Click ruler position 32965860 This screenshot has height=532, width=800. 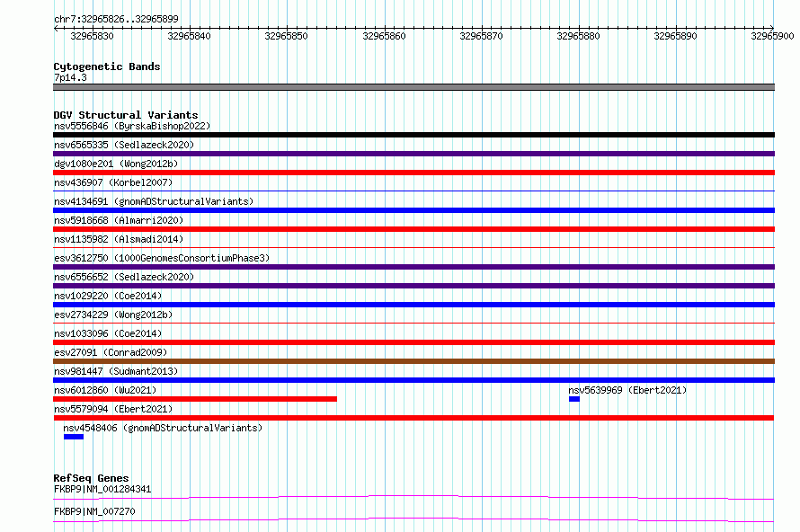[x=384, y=36]
